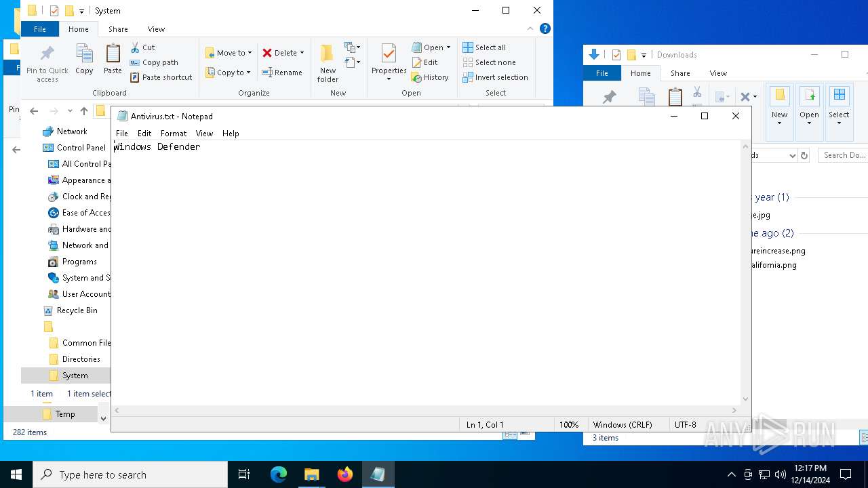Click refresh icon in Downloads address bar
The width and height of the screenshot is (868, 488).
(x=804, y=155)
